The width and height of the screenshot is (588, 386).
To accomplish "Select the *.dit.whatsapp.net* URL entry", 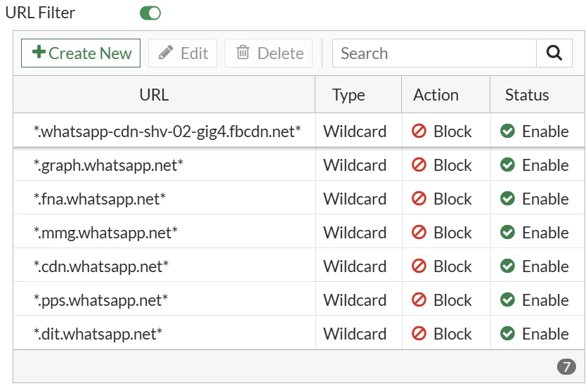I will pos(98,334).
